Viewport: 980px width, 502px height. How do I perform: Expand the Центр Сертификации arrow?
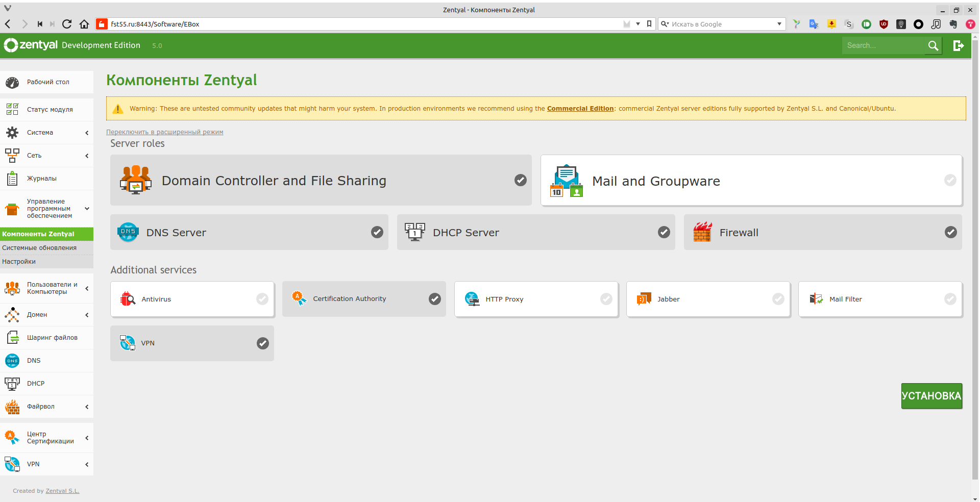tap(87, 438)
